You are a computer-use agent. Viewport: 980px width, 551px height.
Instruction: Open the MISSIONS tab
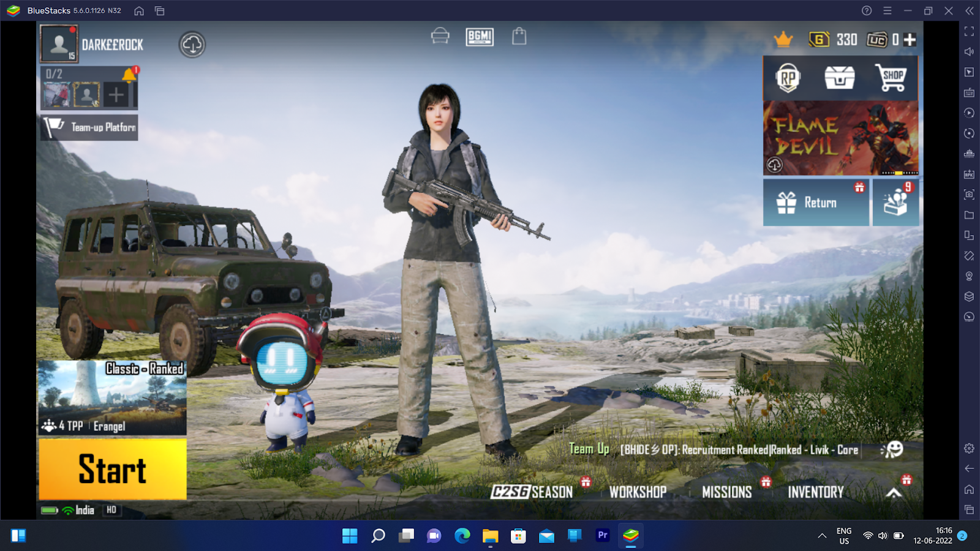(726, 492)
